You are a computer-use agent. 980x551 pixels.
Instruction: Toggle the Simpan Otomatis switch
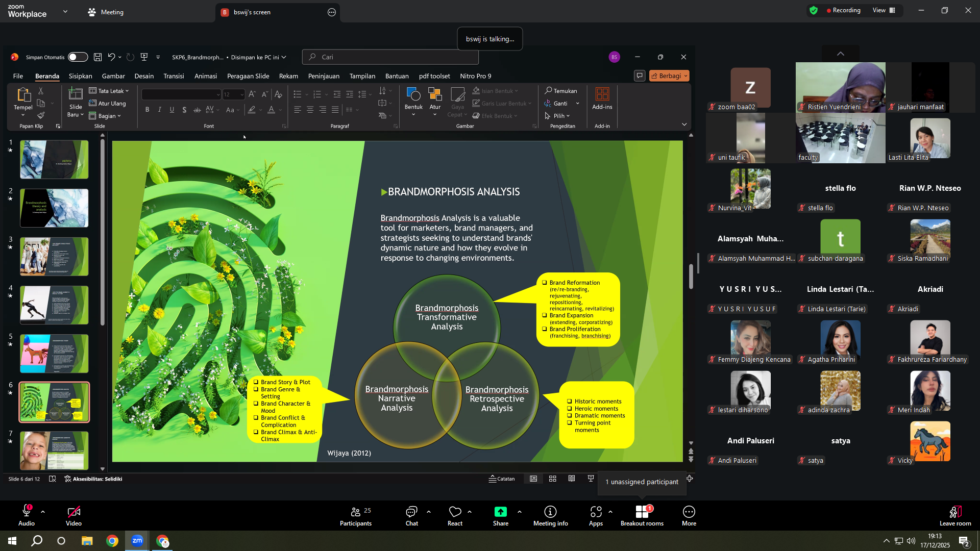click(78, 57)
